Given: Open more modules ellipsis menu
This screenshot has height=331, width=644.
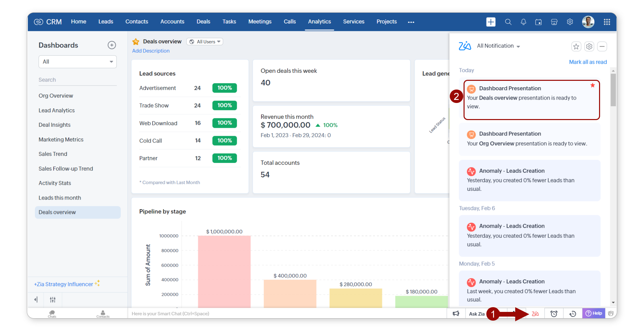Looking at the screenshot, I should point(411,22).
